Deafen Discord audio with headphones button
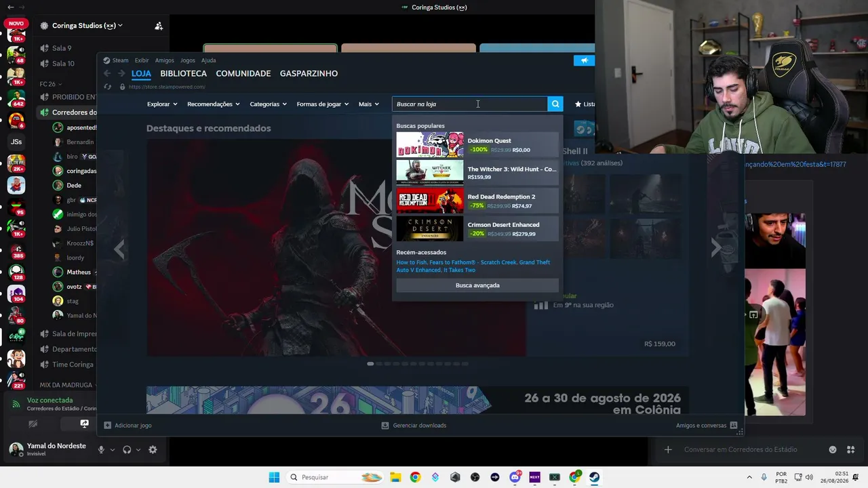 [127, 449]
